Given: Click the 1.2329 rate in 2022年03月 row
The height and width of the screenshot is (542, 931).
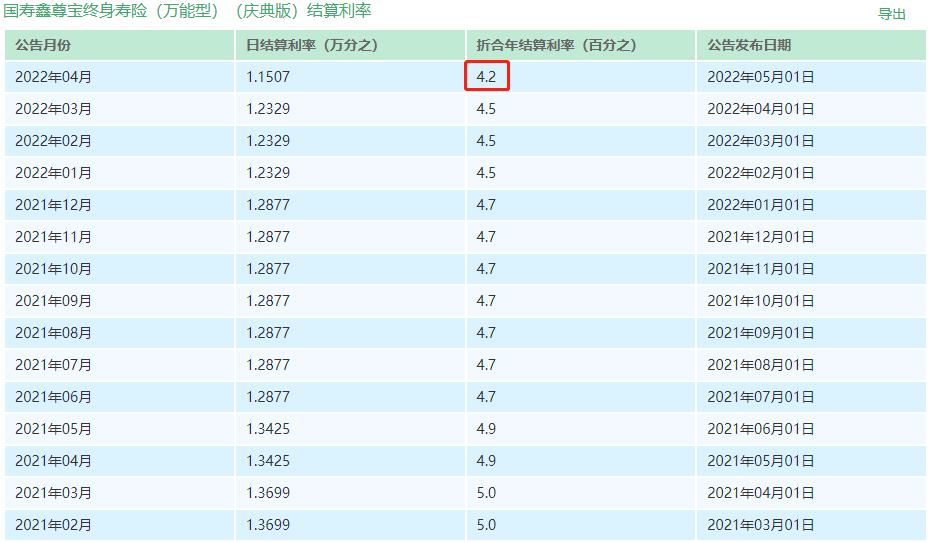Looking at the screenshot, I should (268, 109).
